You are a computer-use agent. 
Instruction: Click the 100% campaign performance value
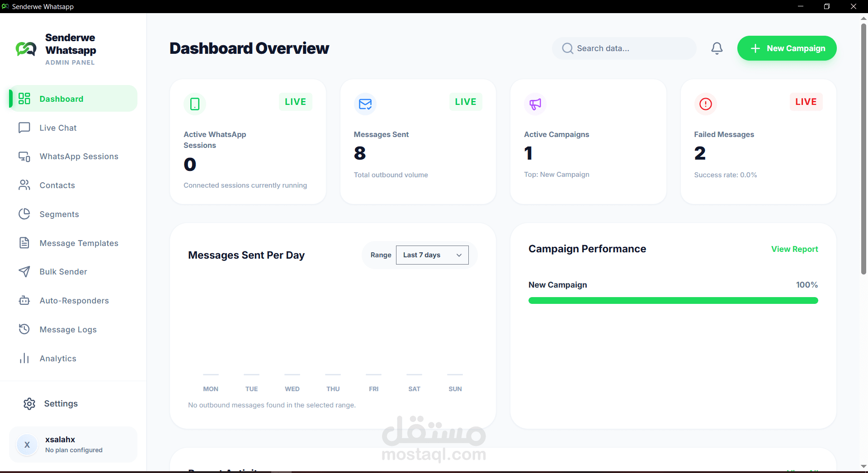tap(807, 285)
